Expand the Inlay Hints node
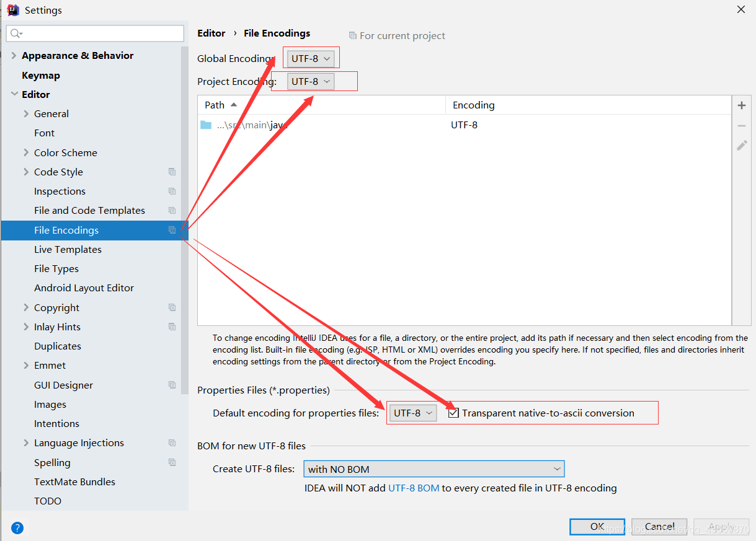 click(x=26, y=327)
